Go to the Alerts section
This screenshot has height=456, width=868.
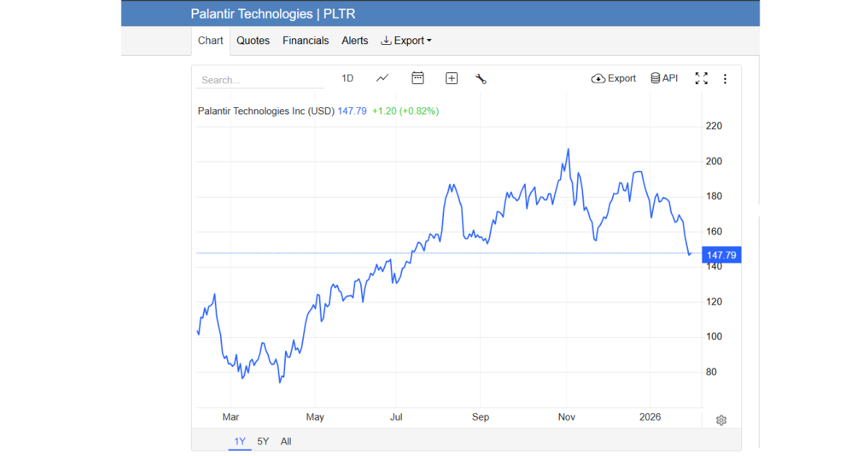pos(354,41)
